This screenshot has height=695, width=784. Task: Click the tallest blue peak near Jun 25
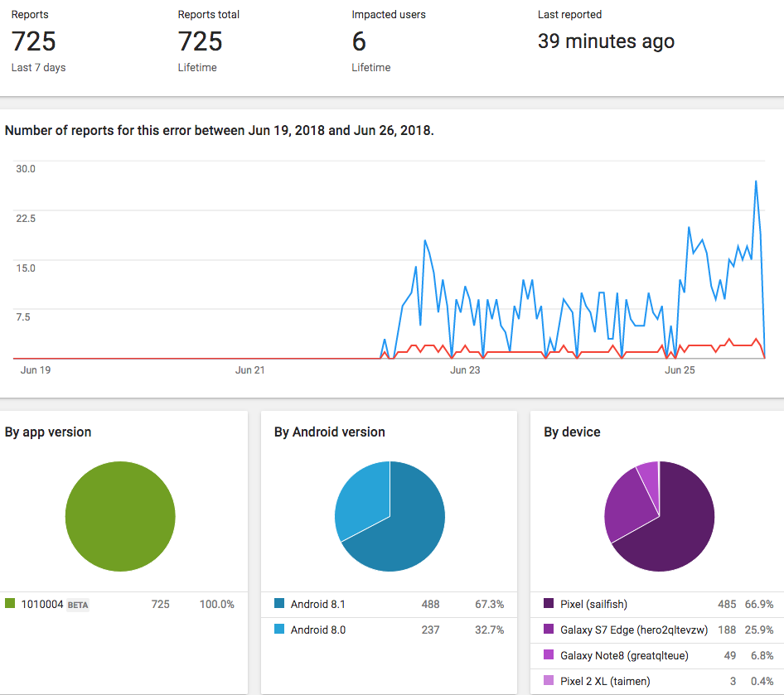pyautogui.click(x=756, y=182)
